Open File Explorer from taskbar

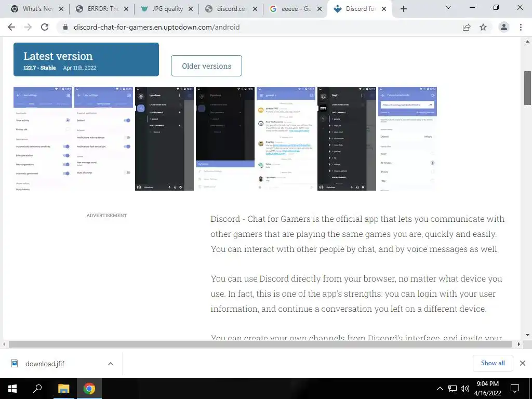tap(63, 389)
